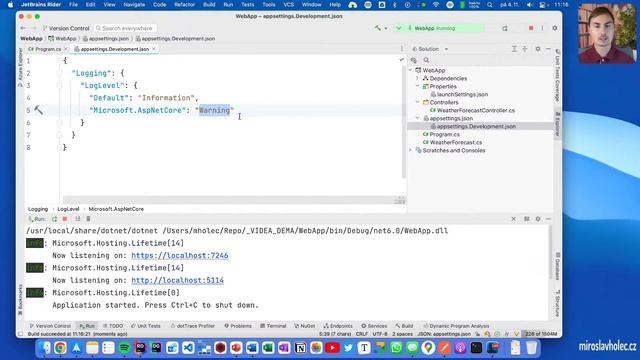This screenshot has width=640, height=360.
Task: Stop process using Run panel red square
Action: point(64,219)
